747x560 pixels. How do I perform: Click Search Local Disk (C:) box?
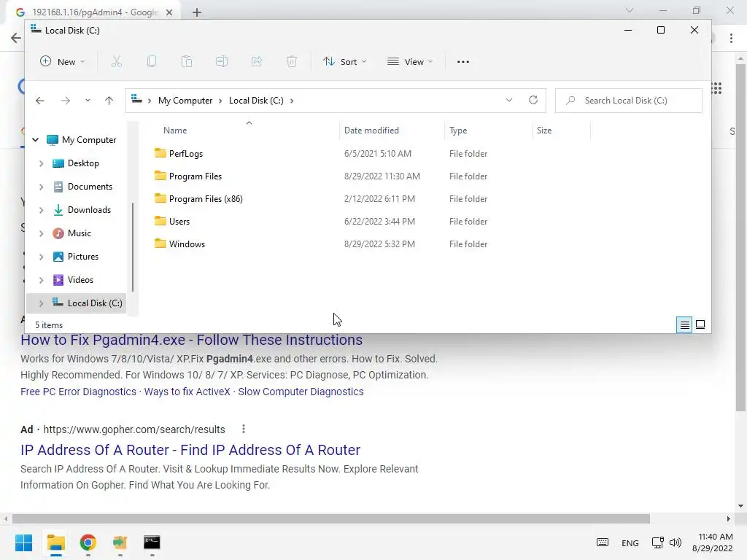pos(628,101)
